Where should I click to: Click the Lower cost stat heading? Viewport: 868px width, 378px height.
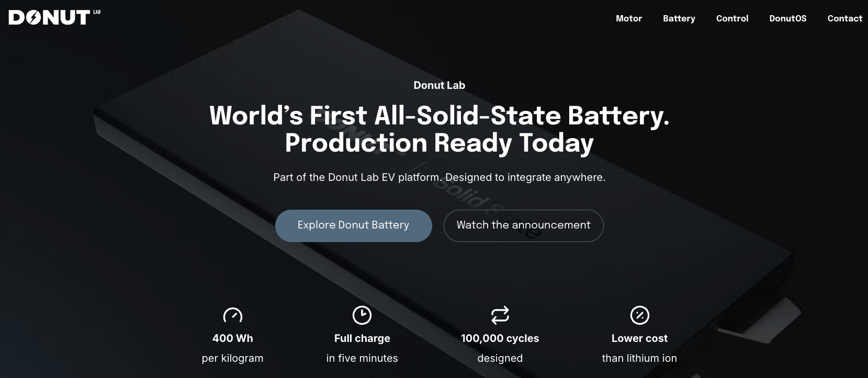click(x=640, y=338)
